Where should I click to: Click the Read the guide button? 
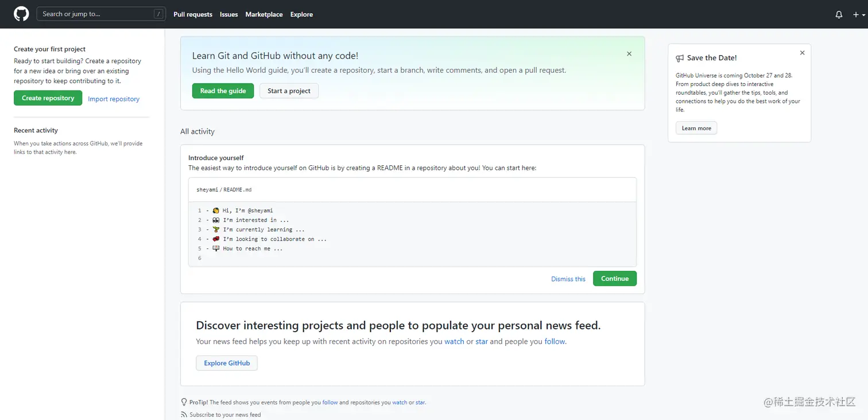click(223, 91)
